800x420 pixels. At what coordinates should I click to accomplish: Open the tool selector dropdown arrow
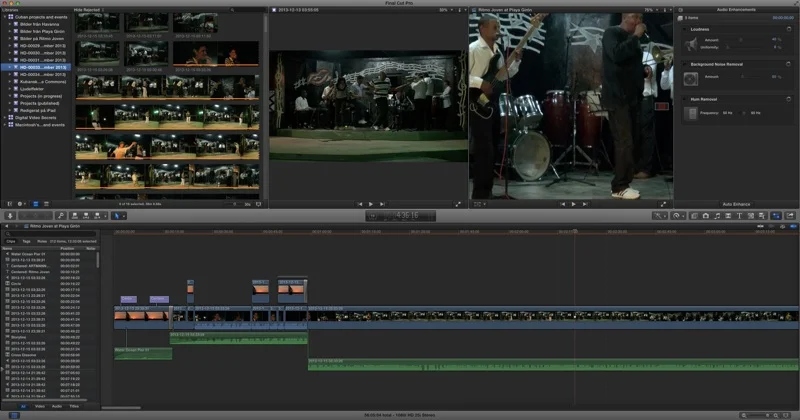pyautogui.click(x=123, y=216)
